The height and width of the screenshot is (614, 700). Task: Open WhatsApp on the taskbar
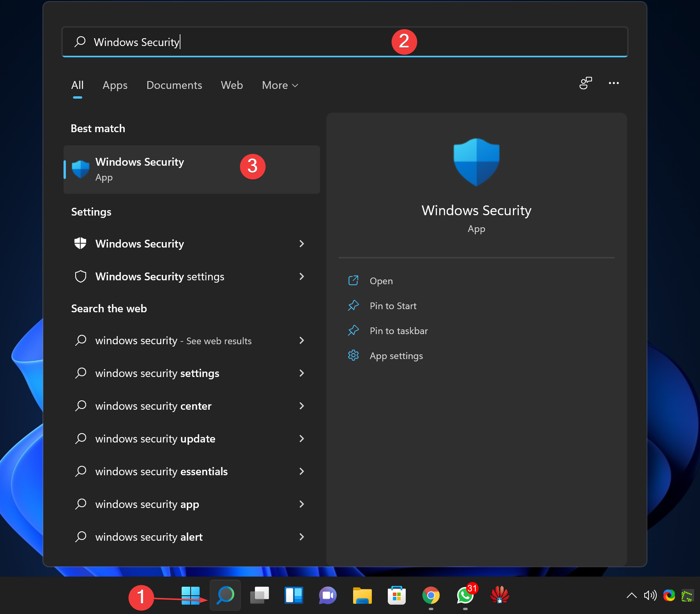[465, 595]
